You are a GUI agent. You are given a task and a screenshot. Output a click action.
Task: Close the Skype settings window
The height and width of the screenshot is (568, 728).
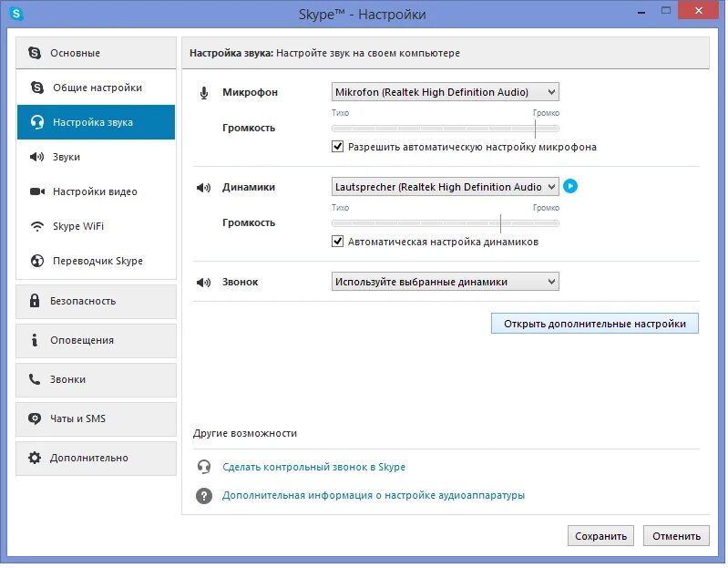click(x=699, y=10)
